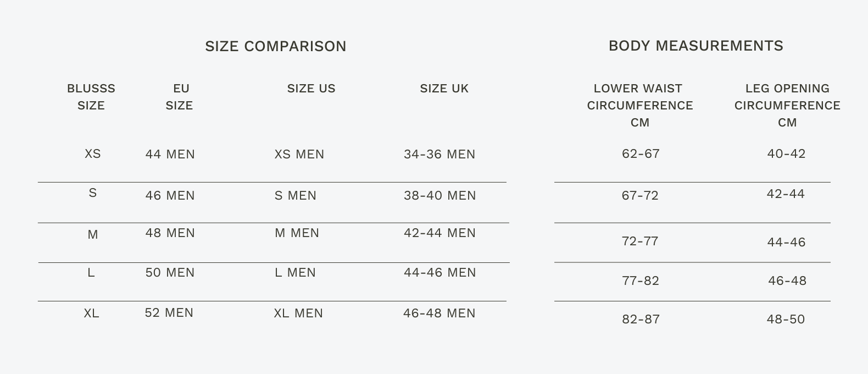Select the XL Blusss size label

point(91,313)
